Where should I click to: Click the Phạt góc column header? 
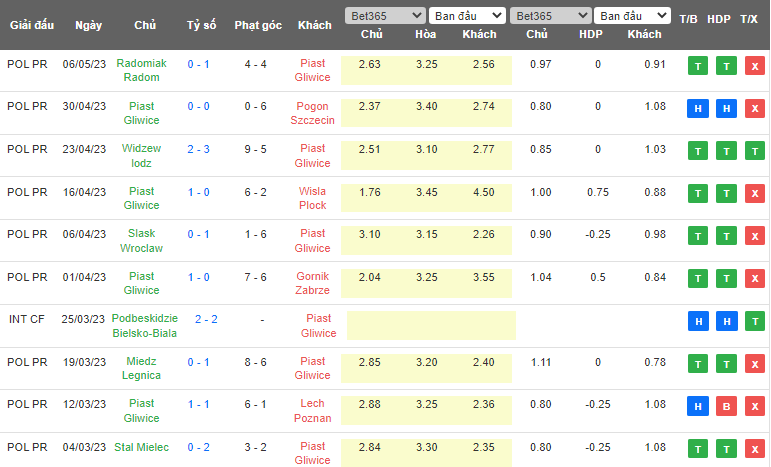point(256,25)
